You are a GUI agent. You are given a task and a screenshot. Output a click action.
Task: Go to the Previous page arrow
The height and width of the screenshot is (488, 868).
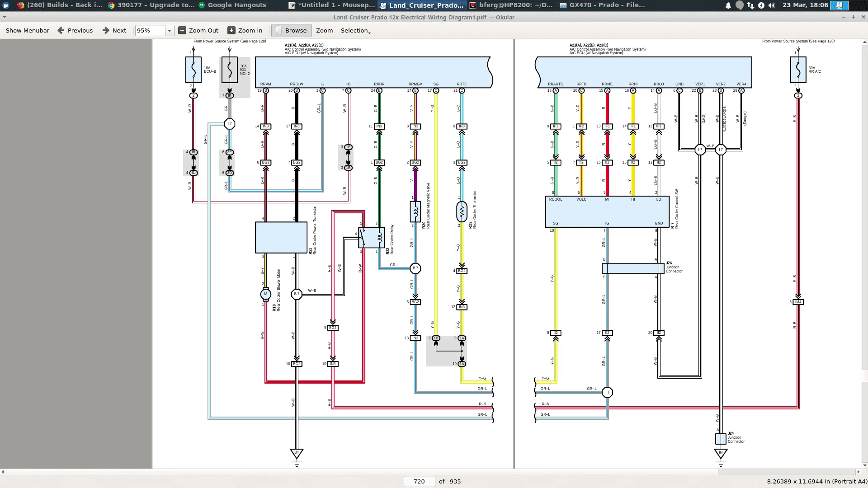pos(61,30)
